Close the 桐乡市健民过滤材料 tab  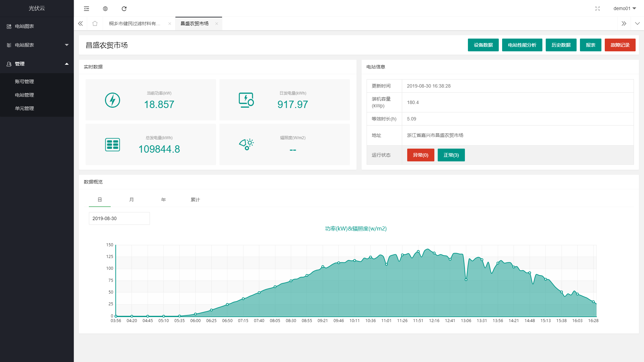pos(170,23)
